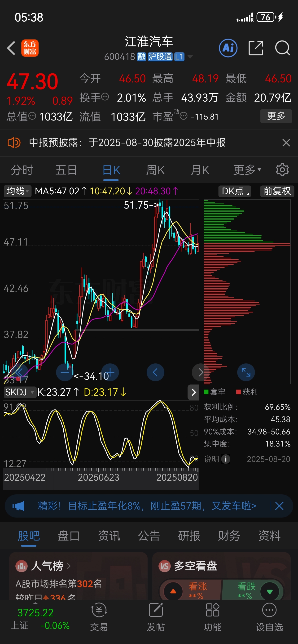Open the 财务 tab

(229, 536)
